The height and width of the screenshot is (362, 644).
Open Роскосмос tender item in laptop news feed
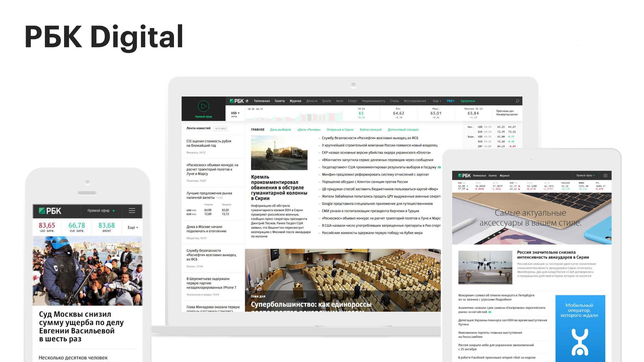pos(212,169)
